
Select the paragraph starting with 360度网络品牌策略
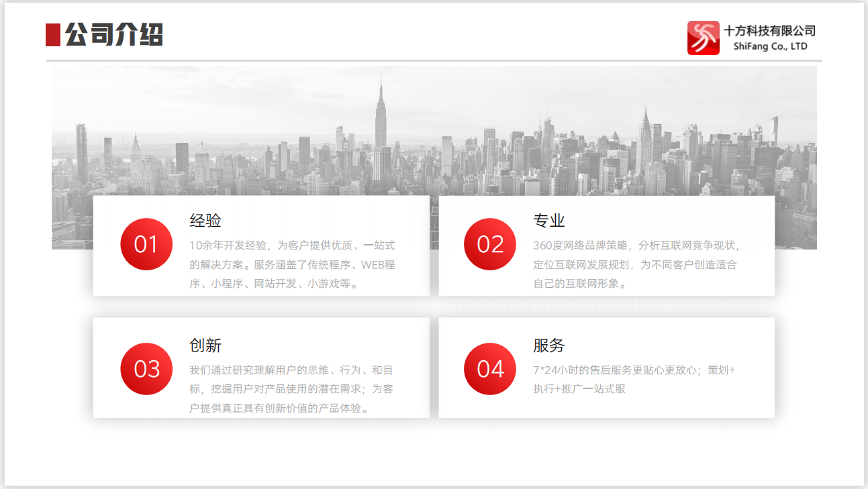(x=636, y=264)
